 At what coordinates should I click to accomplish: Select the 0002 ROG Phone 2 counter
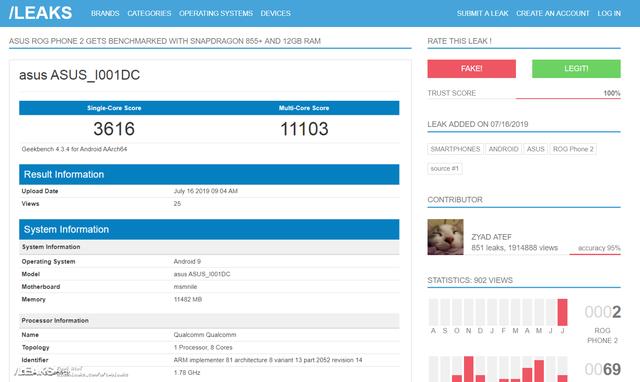[602, 312]
